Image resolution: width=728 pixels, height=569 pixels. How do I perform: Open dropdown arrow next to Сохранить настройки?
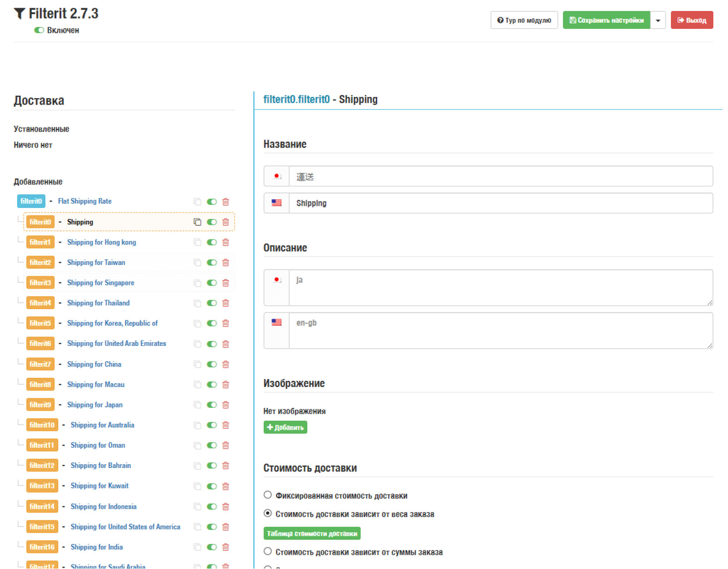click(x=658, y=20)
